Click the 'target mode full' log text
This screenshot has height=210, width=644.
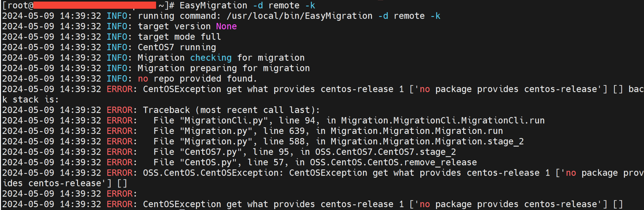179,37
